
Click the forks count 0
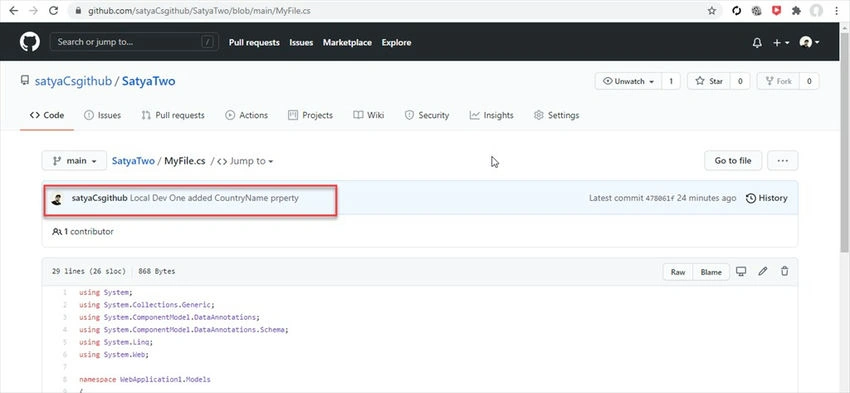(x=809, y=81)
